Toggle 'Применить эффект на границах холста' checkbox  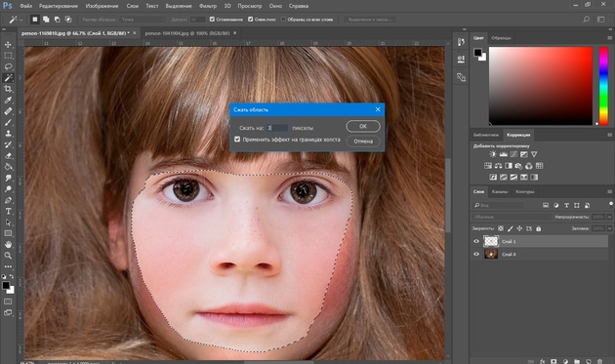[x=237, y=140]
